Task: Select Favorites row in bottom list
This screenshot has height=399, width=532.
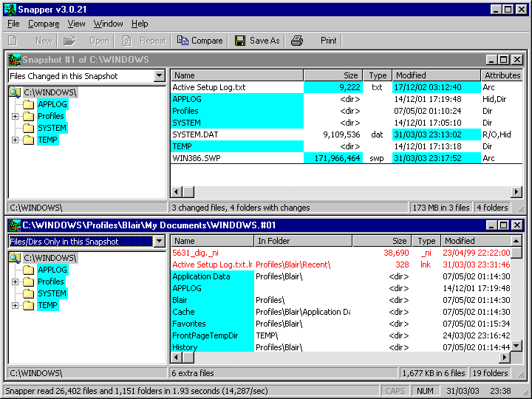Action: pos(341,324)
